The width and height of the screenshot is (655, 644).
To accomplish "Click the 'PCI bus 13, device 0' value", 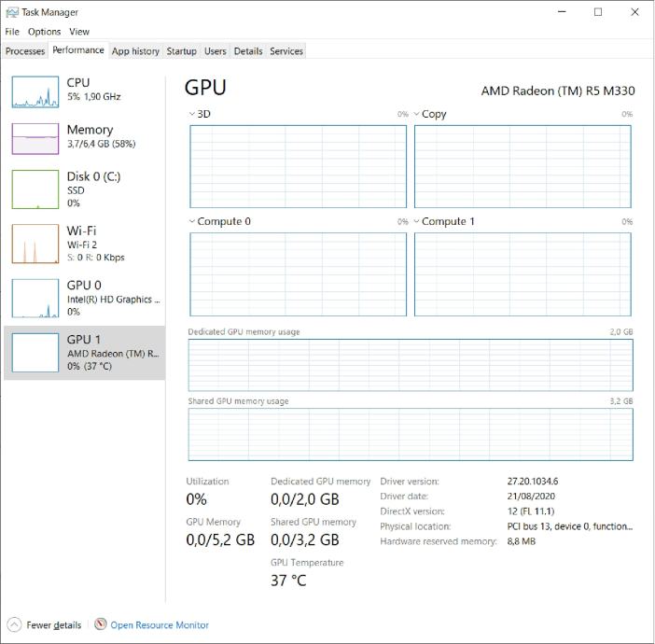I will click(x=570, y=526).
